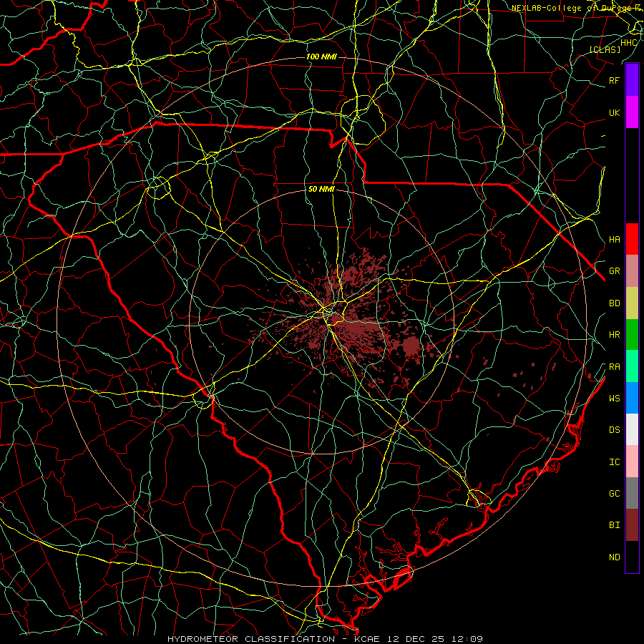Click the 100 NMI range ring label
Screen dimensions: 644x644
[321, 57]
